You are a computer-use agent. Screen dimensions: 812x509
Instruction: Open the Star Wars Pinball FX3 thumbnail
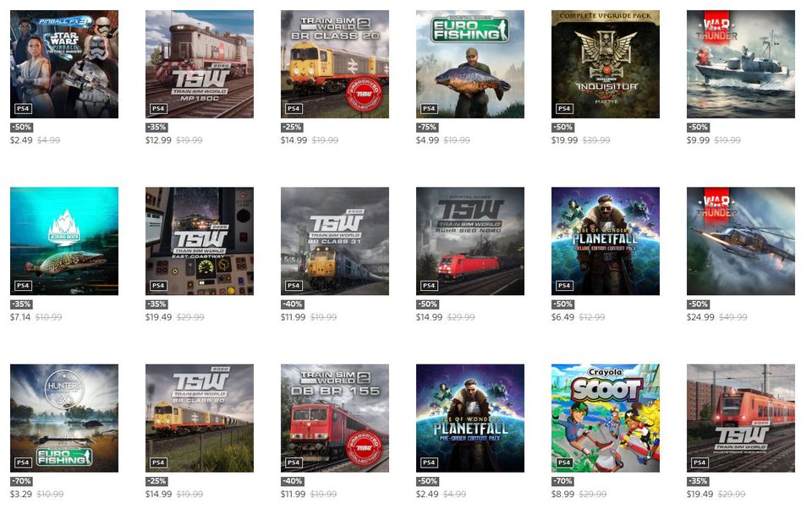[x=64, y=64]
